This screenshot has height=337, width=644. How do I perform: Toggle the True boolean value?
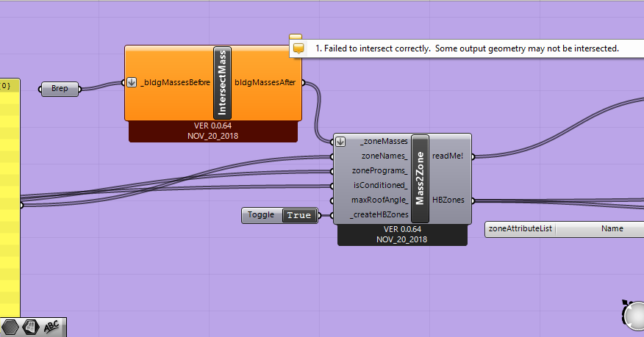pos(299,215)
